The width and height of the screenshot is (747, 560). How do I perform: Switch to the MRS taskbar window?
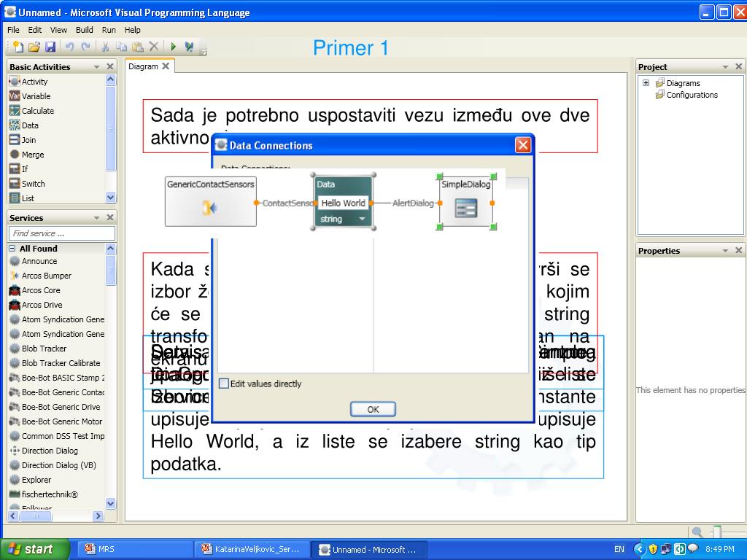pyautogui.click(x=135, y=549)
